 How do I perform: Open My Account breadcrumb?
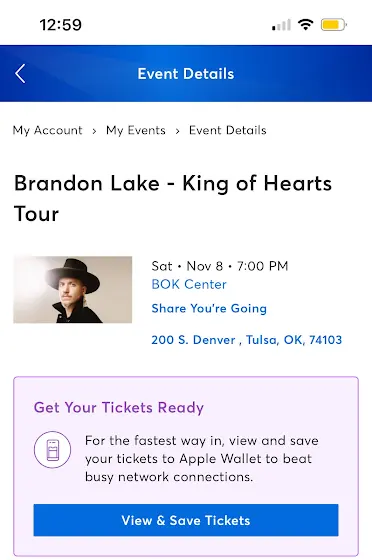point(47,130)
